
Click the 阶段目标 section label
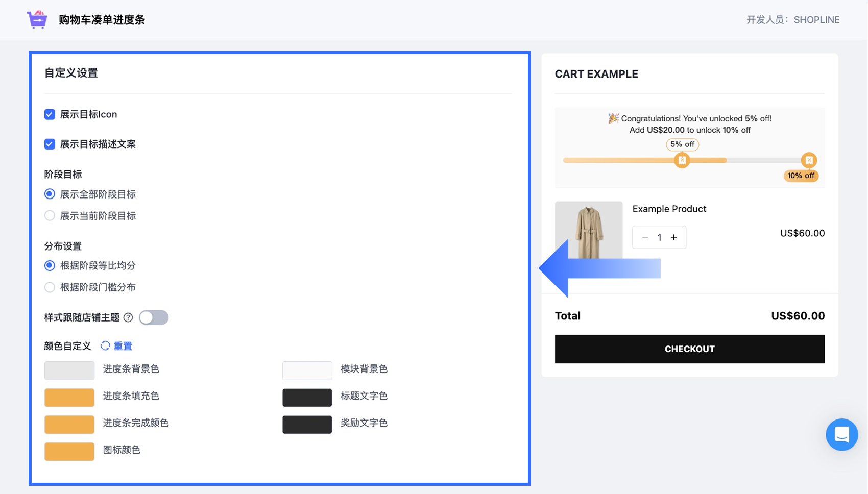63,175
